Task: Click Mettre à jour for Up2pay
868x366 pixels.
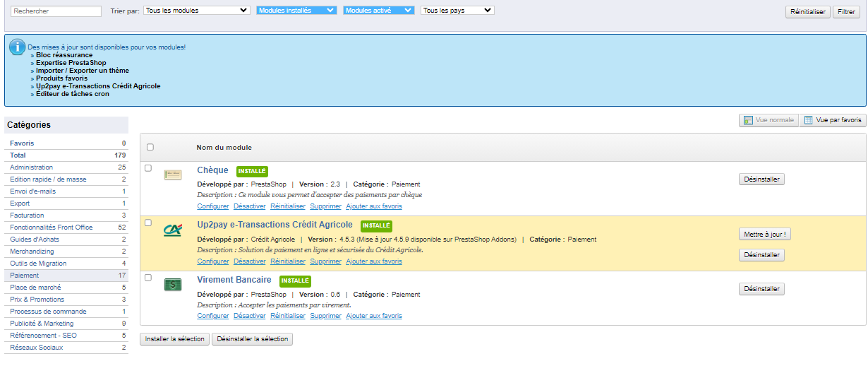Action: (x=765, y=235)
